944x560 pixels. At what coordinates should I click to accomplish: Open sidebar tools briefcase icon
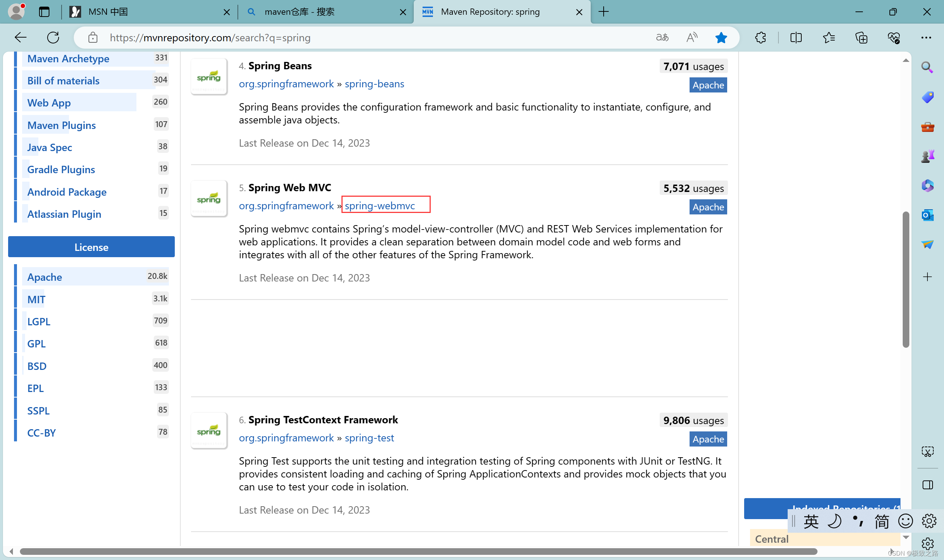click(927, 127)
